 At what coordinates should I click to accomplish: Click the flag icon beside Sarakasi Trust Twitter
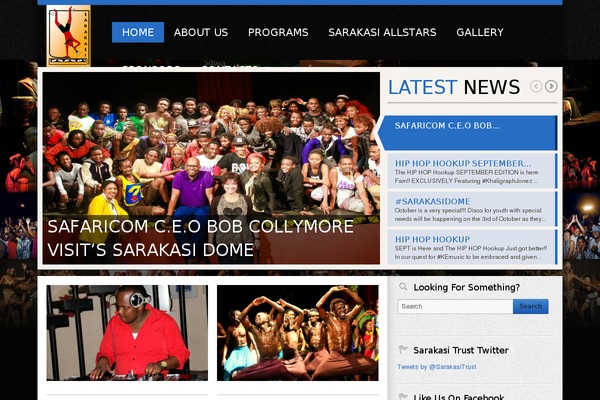[403, 349]
